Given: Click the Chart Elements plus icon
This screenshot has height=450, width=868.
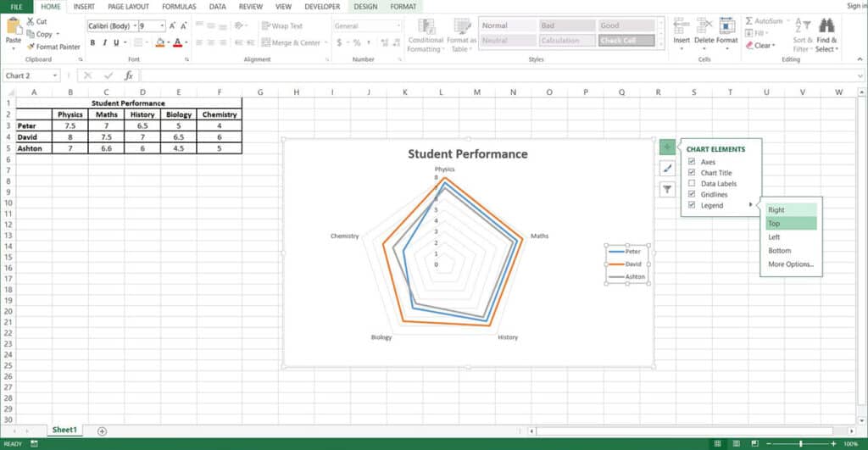Looking at the screenshot, I should tap(667, 147).
